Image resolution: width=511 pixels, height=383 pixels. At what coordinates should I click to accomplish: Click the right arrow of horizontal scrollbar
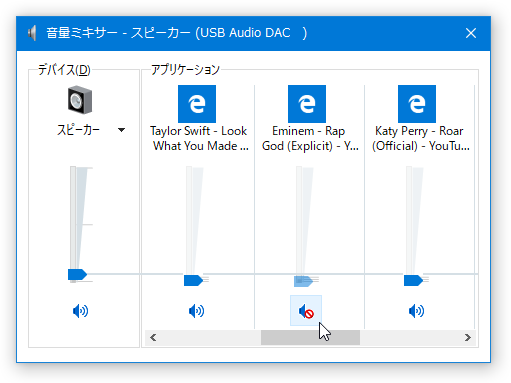click(x=468, y=337)
